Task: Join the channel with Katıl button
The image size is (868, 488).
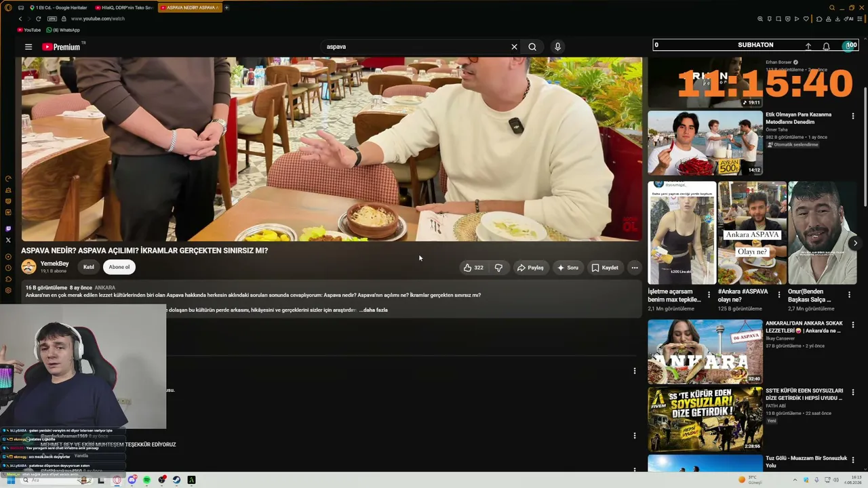Action: click(x=89, y=267)
